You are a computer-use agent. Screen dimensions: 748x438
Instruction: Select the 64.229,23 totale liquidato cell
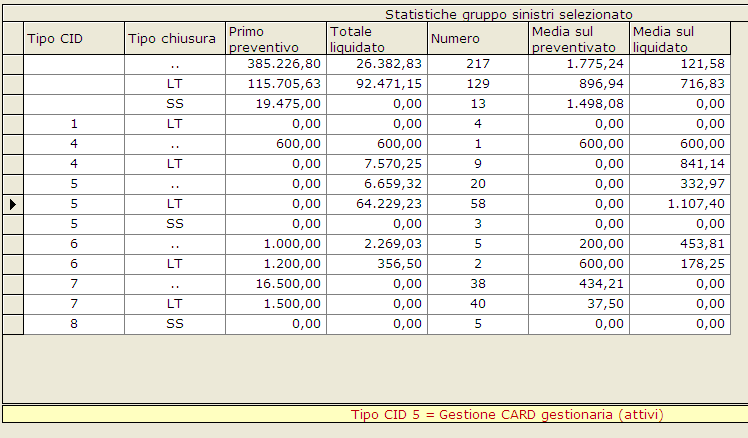pyautogui.click(x=376, y=204)
